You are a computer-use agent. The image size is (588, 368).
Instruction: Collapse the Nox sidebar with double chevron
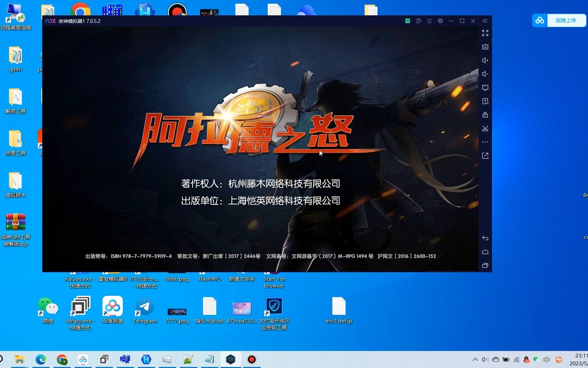click(485, 21)
